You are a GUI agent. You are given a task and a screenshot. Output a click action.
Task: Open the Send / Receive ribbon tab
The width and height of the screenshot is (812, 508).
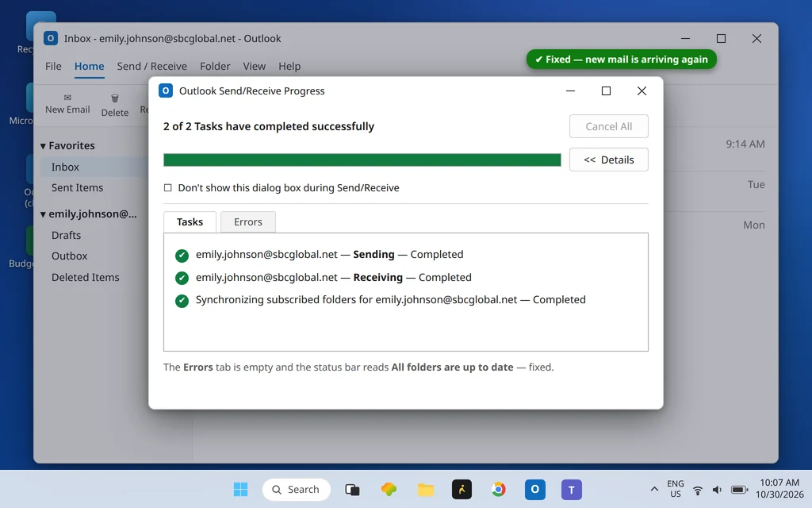pyautogui.click(x=151, y=67)
